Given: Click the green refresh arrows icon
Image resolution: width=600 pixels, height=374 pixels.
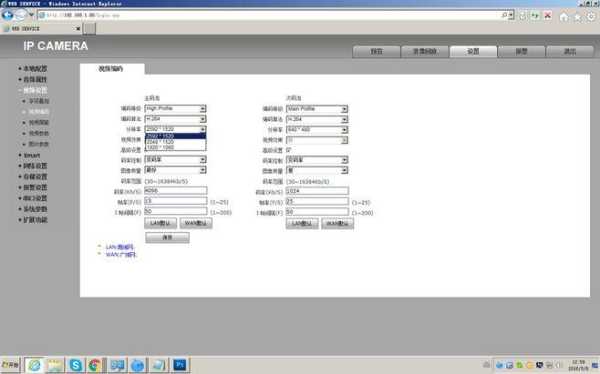Looking at the screenshot, I should click(535, 15).
